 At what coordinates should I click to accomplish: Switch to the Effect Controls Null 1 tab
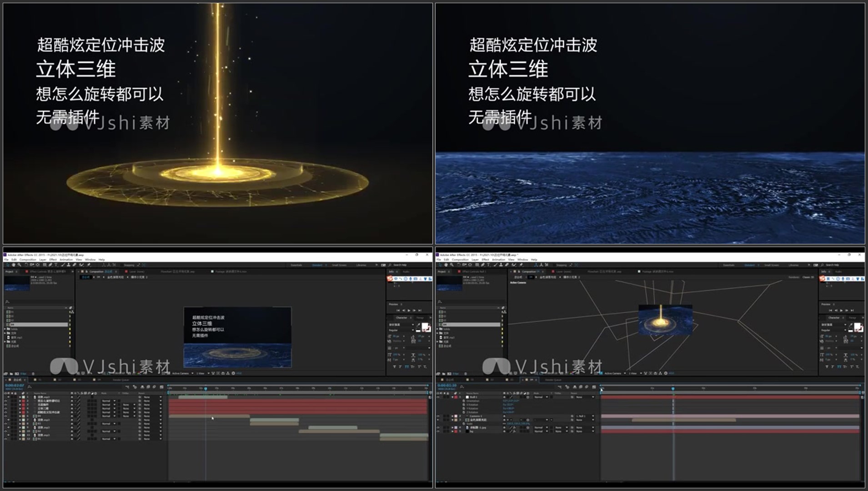pyautogui.click(x=474, y=272)
